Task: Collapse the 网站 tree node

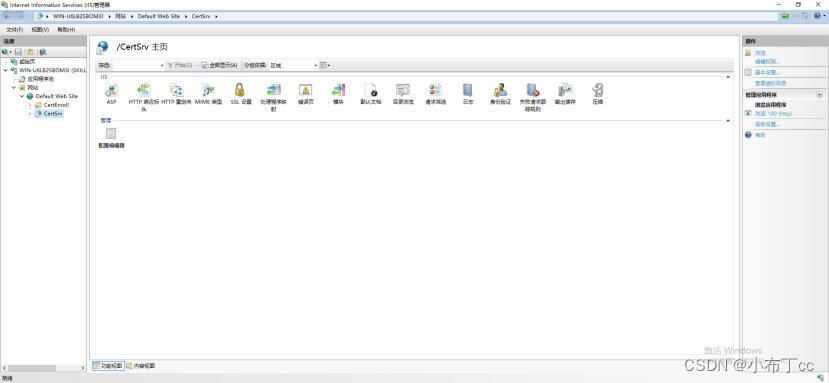Action: tap(14, 88)
